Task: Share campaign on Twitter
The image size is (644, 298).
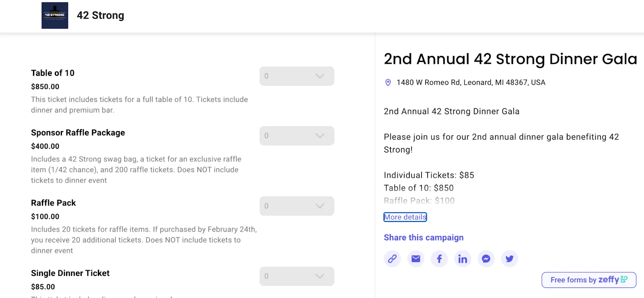Action: point(510,259)
